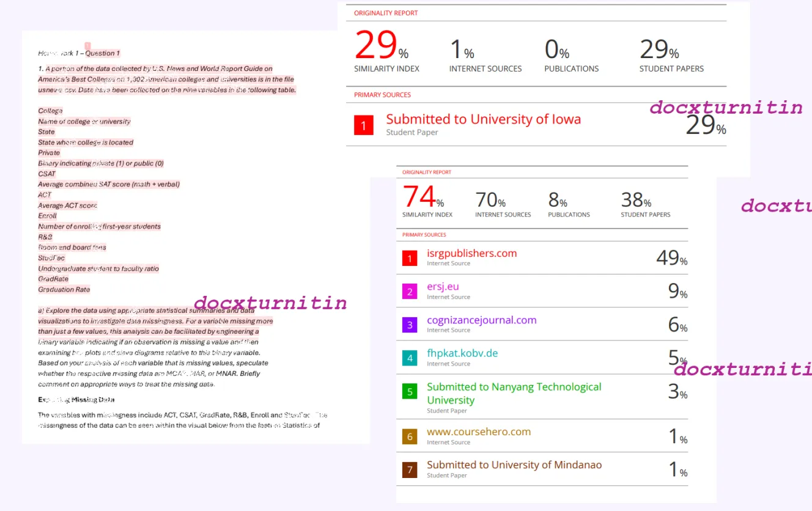The height and width of the screenshot is (511, 812).
Task: Click the 5% match for fhpkat.kobv.de
Action: [677, 358]
